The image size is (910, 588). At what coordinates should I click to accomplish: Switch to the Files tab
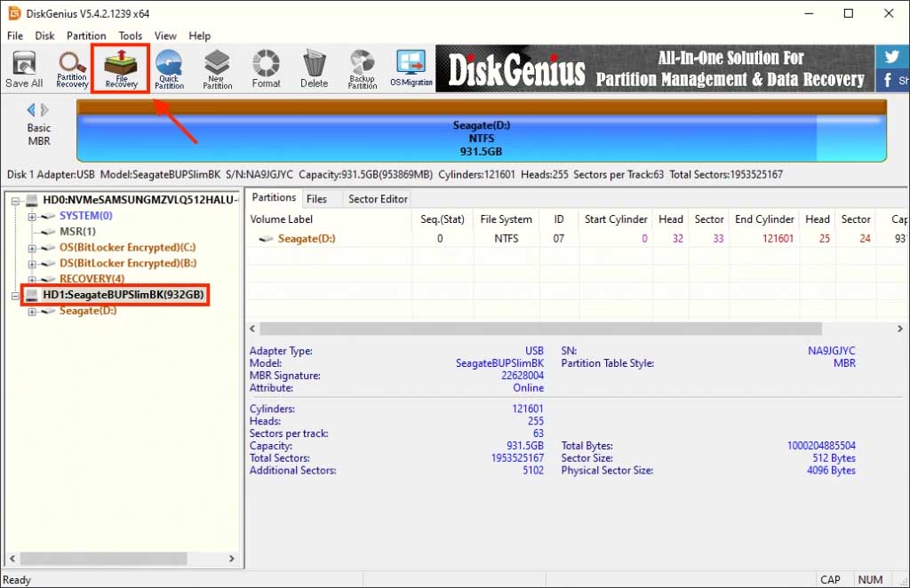pos(316,199)
